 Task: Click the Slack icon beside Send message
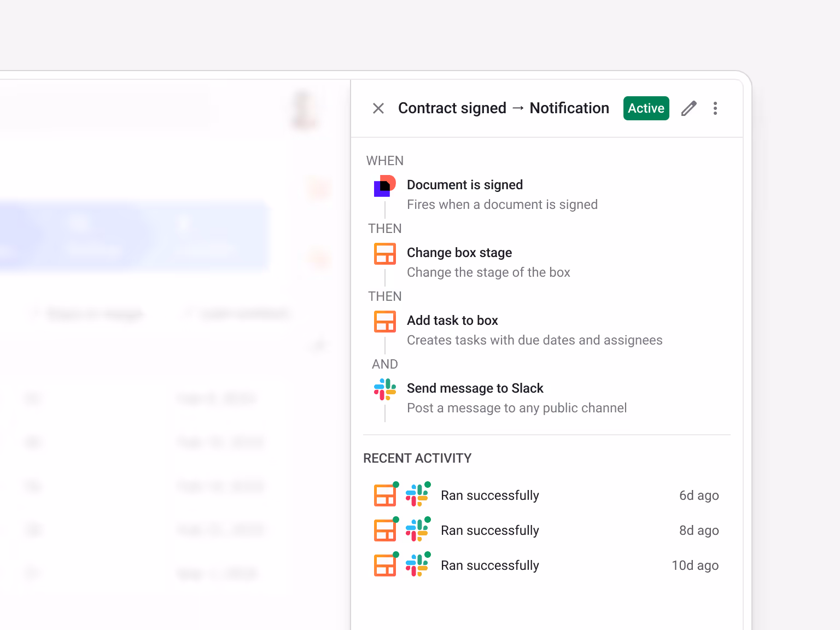coord(385,389)
